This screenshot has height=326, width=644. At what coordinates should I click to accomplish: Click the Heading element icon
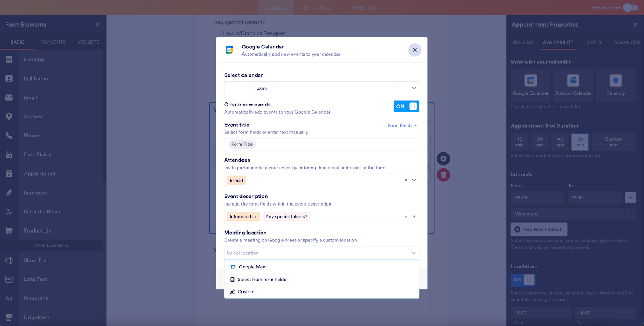pos(9,60)
